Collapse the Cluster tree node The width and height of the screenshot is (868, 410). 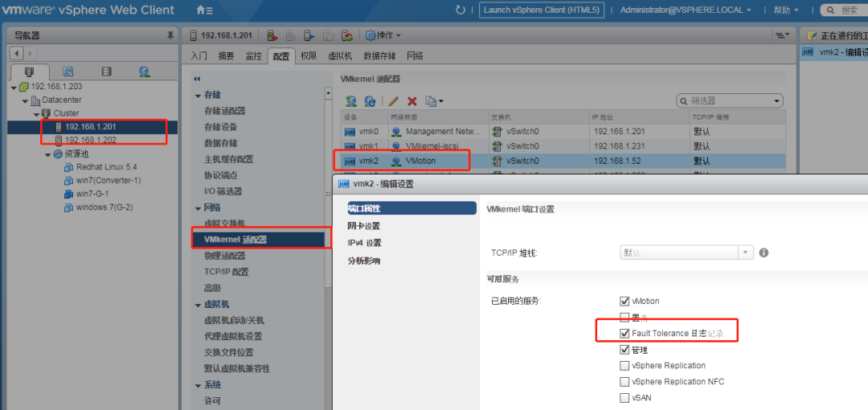pos(36,114)
